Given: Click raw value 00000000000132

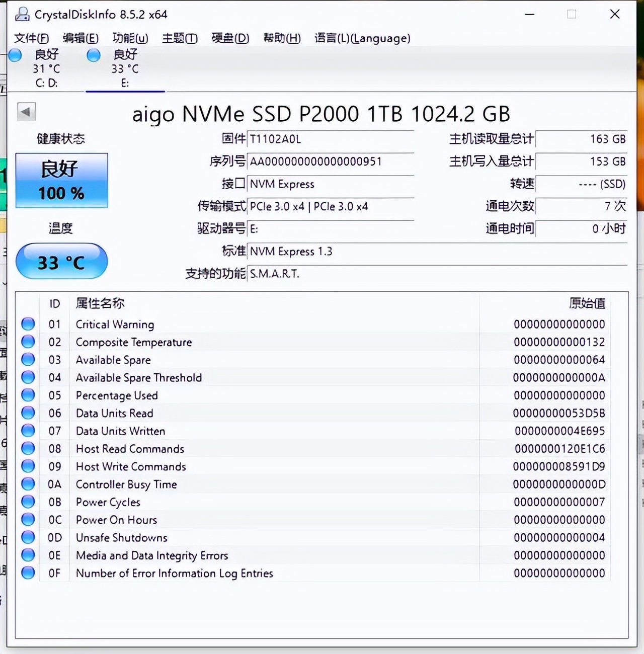Looking at the screenshot, I should [x=559, y=342].
